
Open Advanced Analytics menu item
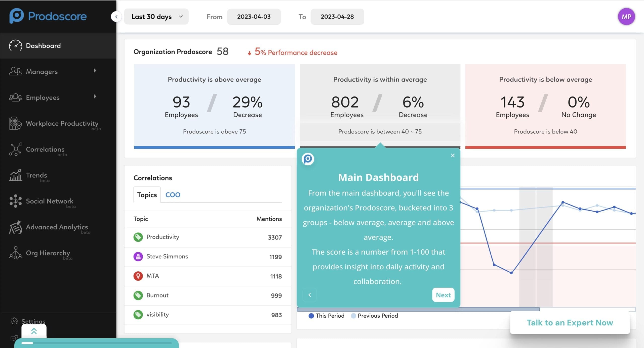coord(58,227)
